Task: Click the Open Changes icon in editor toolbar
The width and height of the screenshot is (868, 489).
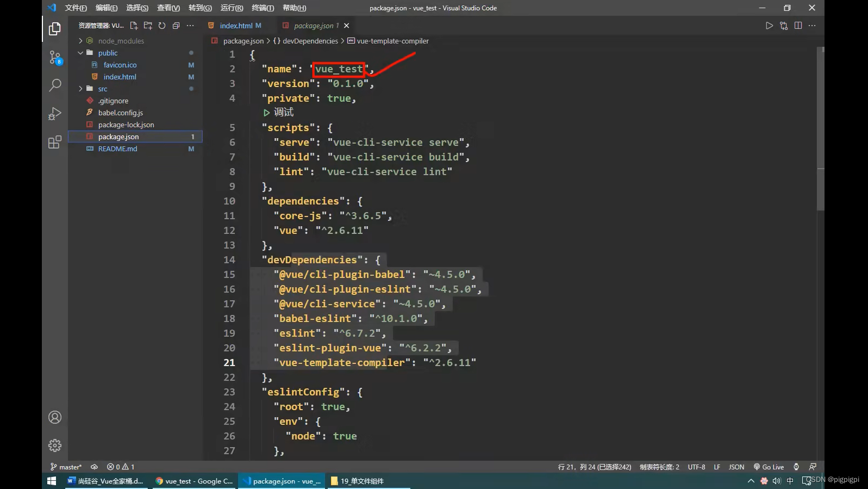Action: click(x=784, y=26)
